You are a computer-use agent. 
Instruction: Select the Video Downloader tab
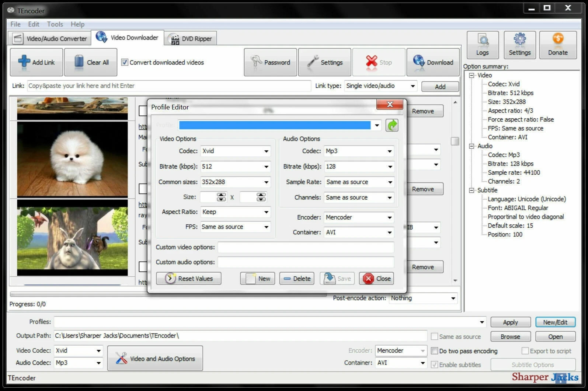click(x=127, y=38)
